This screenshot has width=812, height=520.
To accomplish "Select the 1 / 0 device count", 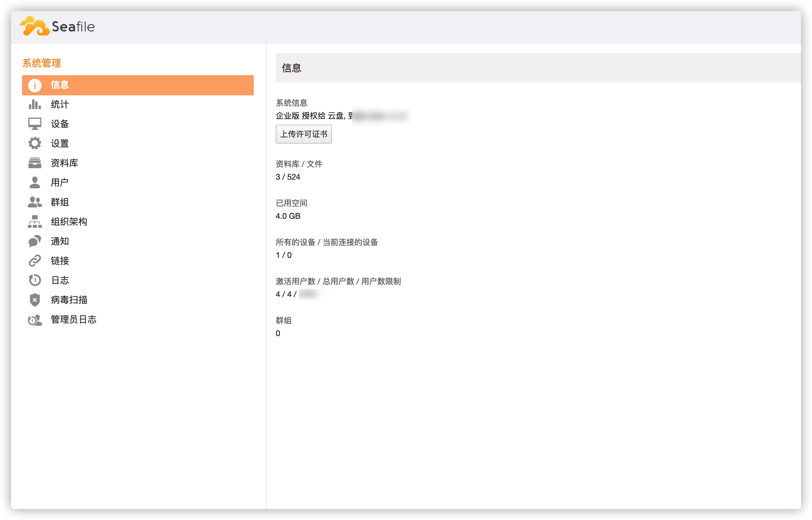I will 283,255.
